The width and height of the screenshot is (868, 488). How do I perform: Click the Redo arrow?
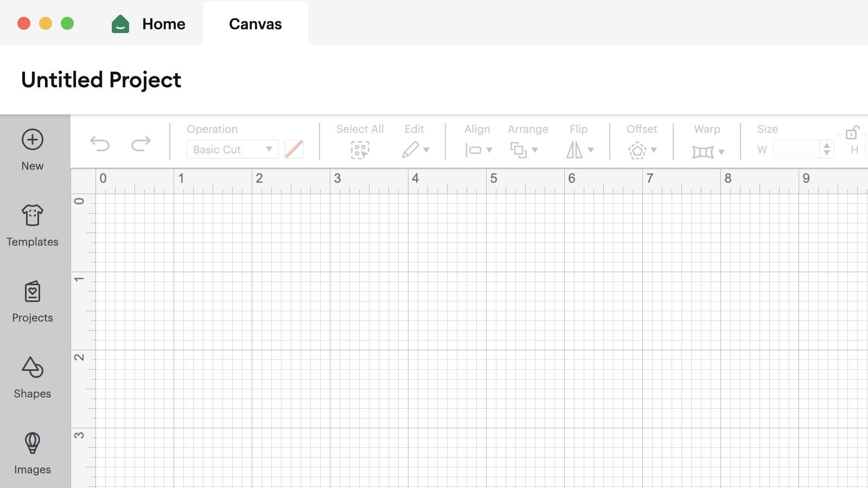pyautogui.click(x=141, y=144)
